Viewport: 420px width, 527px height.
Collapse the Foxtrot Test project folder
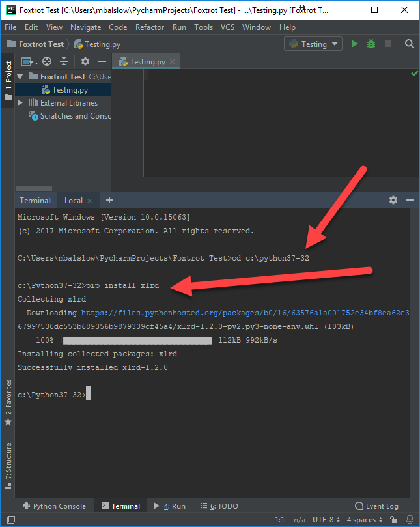20,77
